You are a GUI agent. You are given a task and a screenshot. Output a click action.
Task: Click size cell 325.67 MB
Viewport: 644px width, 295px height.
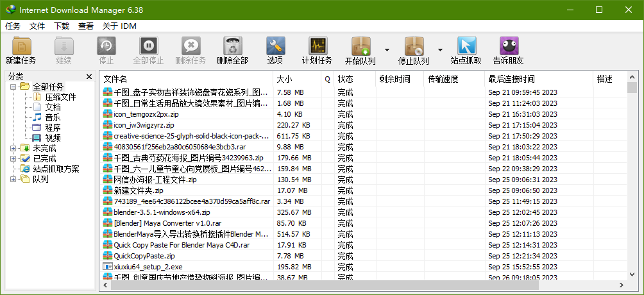click(294, 212)
